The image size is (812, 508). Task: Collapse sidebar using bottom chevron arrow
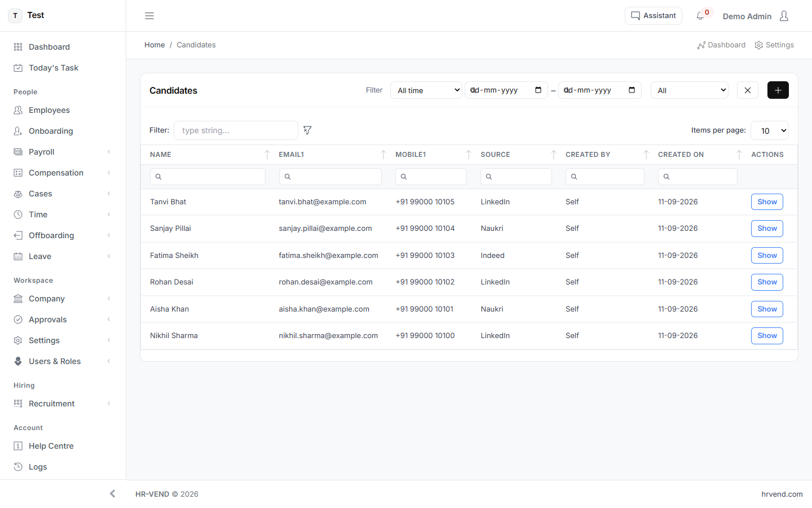tap(113, 494)
